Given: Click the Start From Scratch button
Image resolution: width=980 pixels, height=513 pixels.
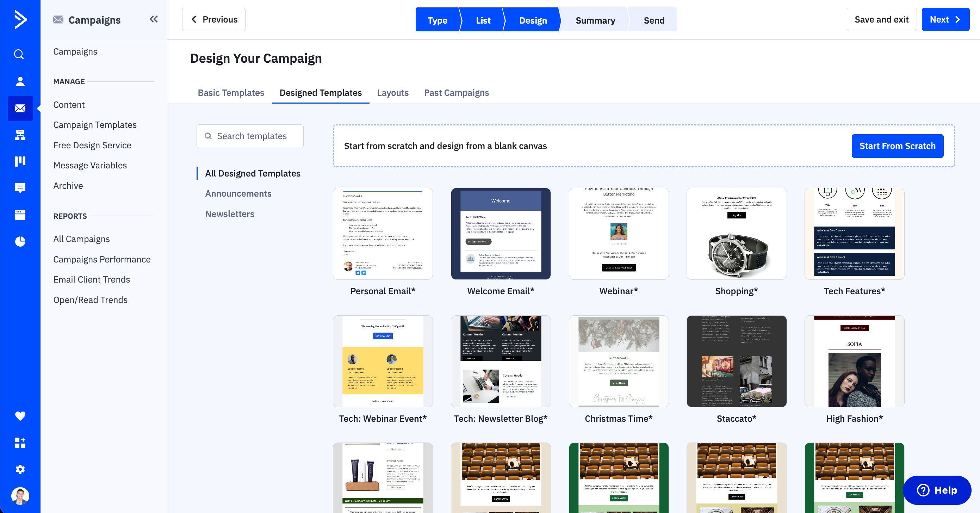Looking at the screenshot, I should tap(897, 146).
